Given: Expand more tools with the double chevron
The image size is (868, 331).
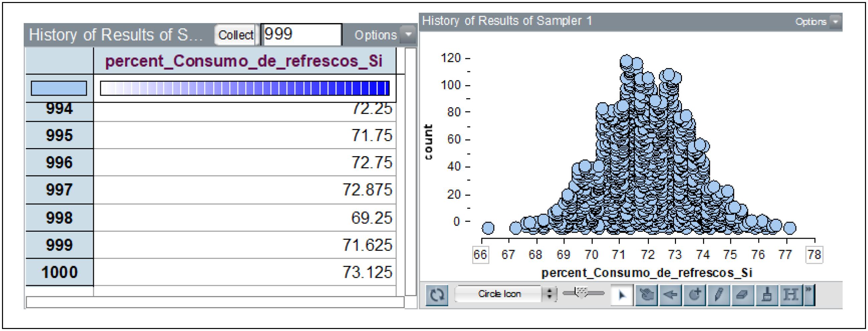Looking at the screenshot, I should pos(809,295).
